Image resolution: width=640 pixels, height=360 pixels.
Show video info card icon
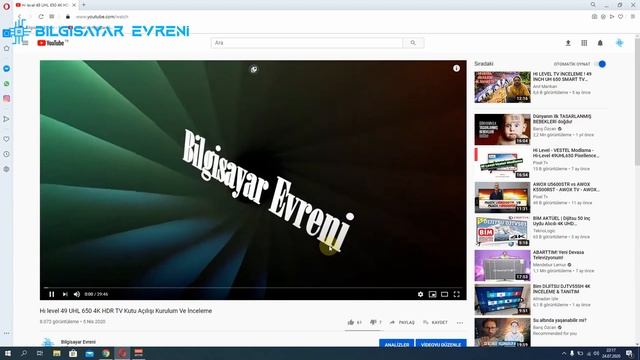456,69
